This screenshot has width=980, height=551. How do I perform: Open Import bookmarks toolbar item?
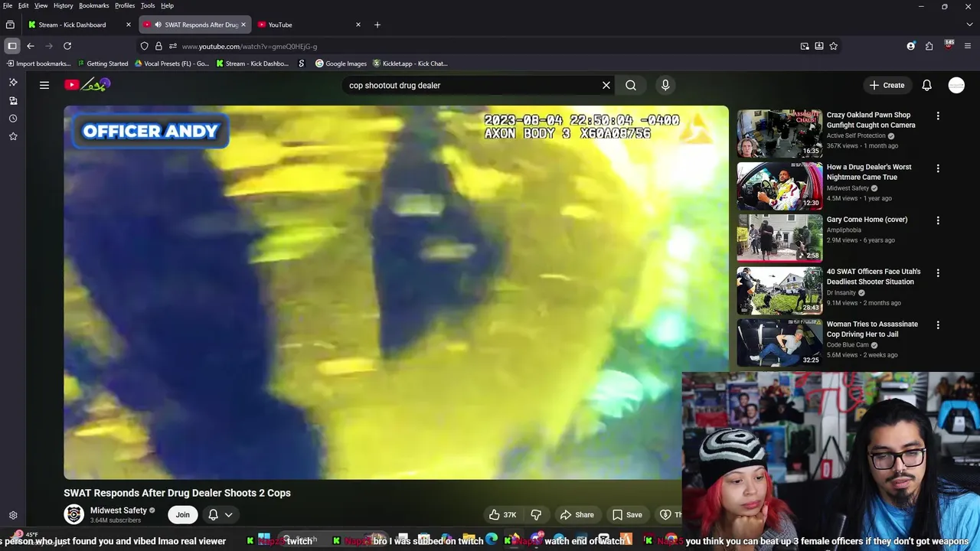pos(38,64)
